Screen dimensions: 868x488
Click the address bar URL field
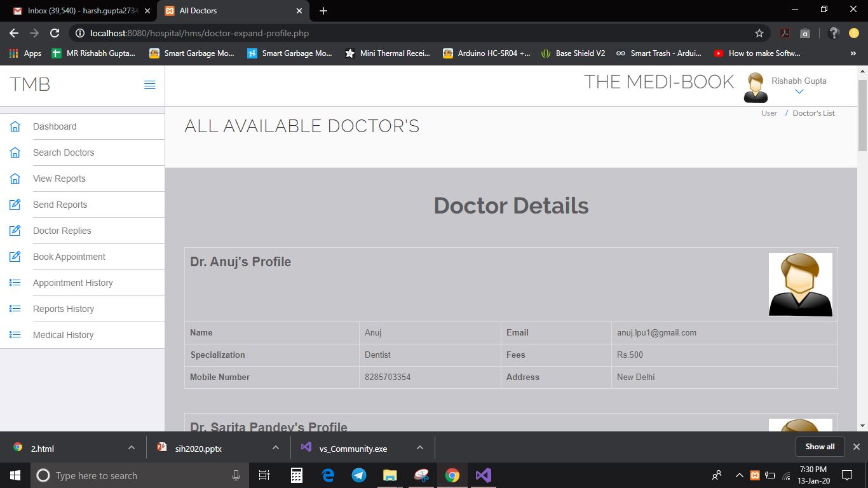(x=419, y=33)
